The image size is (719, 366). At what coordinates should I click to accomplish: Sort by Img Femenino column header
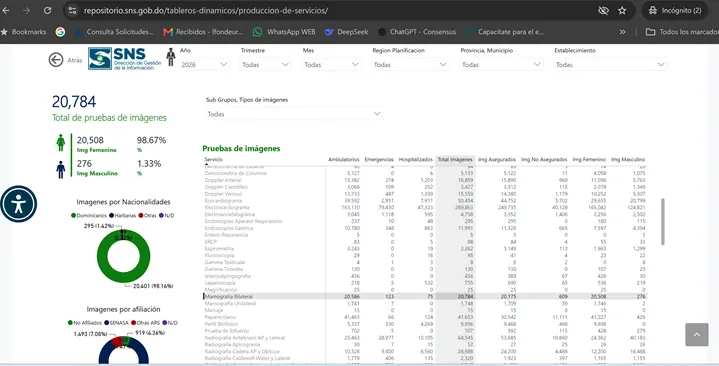coord(589,160)
